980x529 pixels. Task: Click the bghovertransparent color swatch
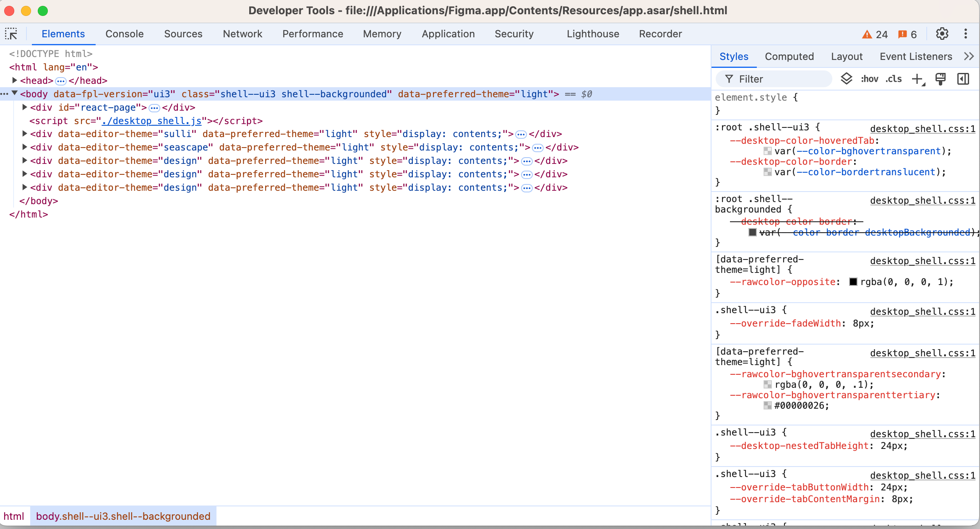point(768,151)
